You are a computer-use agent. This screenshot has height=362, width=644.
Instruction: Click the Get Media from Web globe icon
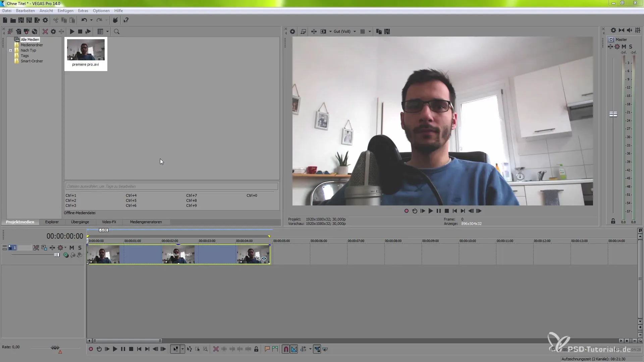(35, 32)
